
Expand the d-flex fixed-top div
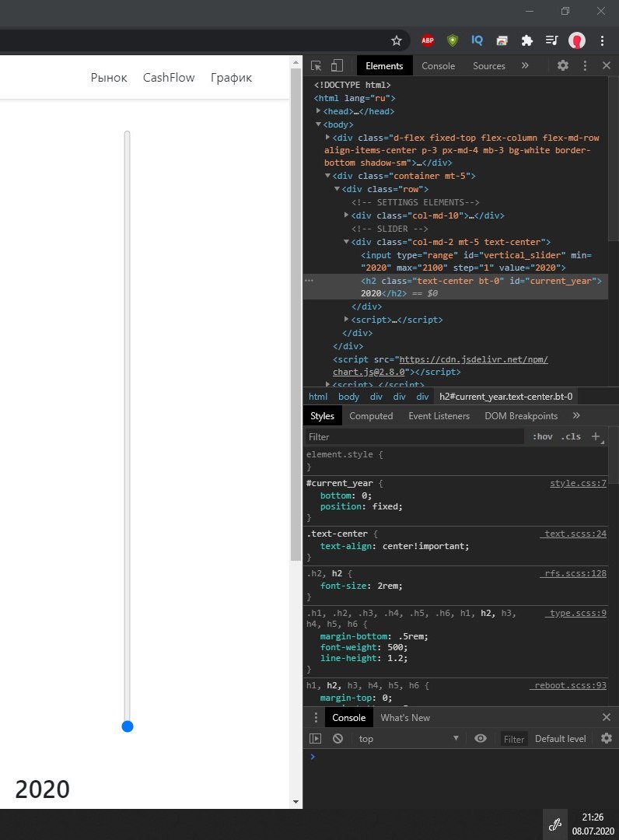pyautogui.click(x=327, y=137)
